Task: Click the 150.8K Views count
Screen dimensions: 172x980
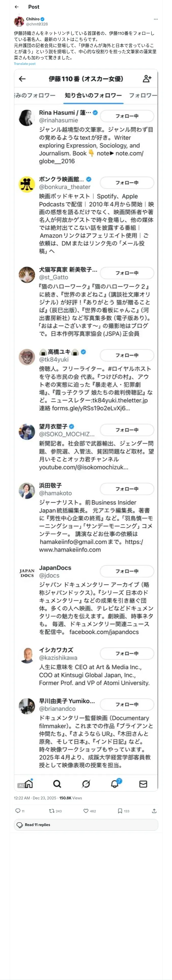Action: pyautogui.click(x=71, y=798)
